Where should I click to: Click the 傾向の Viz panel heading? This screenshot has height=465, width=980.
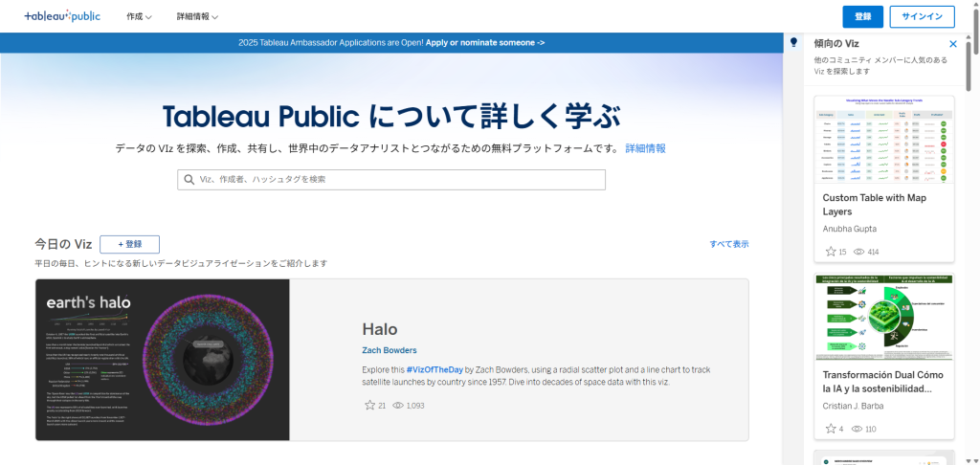point(836,44)
